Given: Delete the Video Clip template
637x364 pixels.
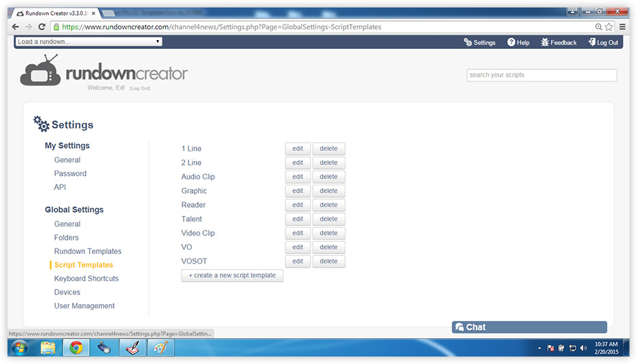Looking at the screenshot, I should click(x=328, y=234).
